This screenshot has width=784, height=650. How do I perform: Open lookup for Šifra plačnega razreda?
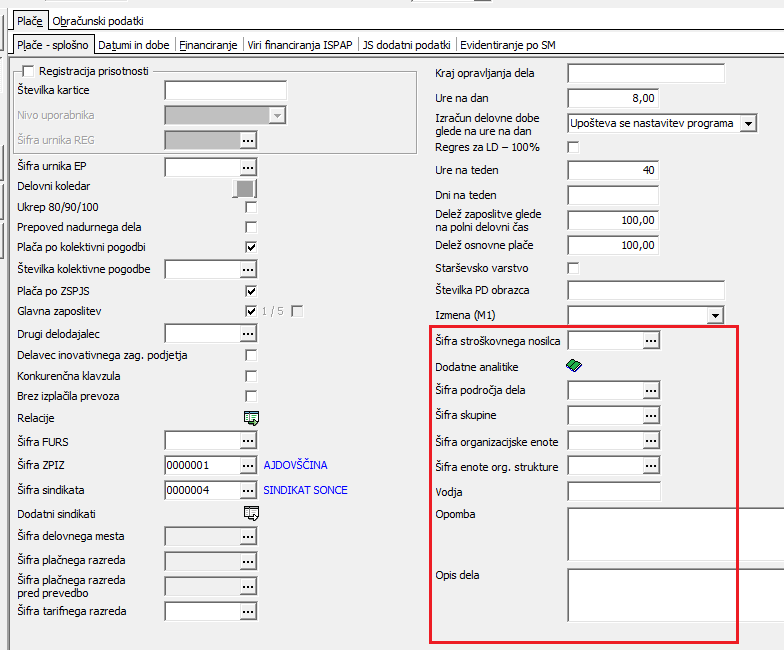coord(248,561)
